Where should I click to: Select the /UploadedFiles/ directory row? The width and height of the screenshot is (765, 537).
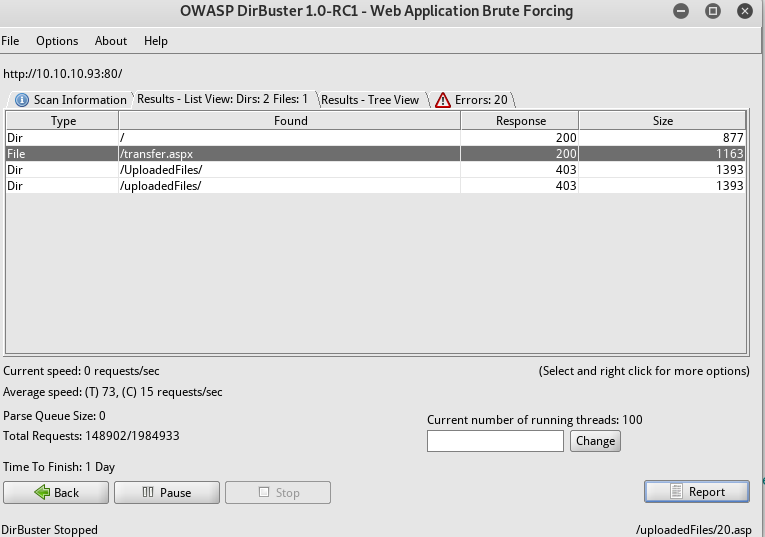(290, 170)
